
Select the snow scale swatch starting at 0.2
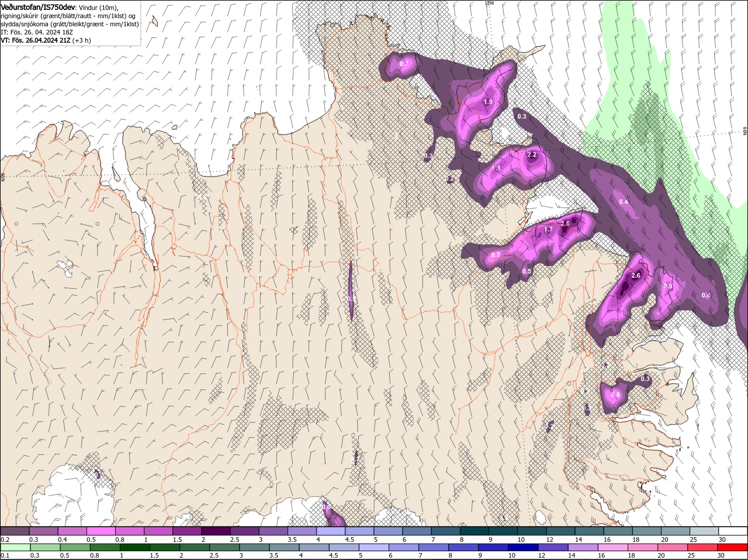15,531
